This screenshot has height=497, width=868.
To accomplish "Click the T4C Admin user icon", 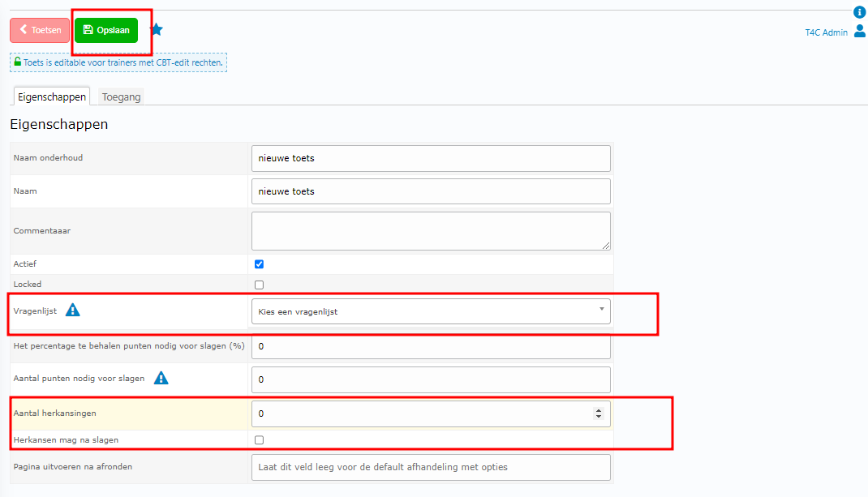I will click(860, 32).
